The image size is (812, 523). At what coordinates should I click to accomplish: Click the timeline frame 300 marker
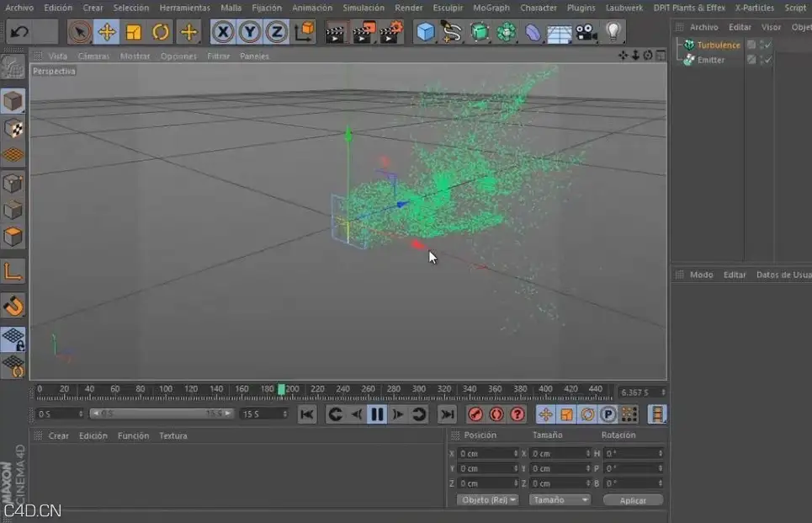[x=418, y=389]
